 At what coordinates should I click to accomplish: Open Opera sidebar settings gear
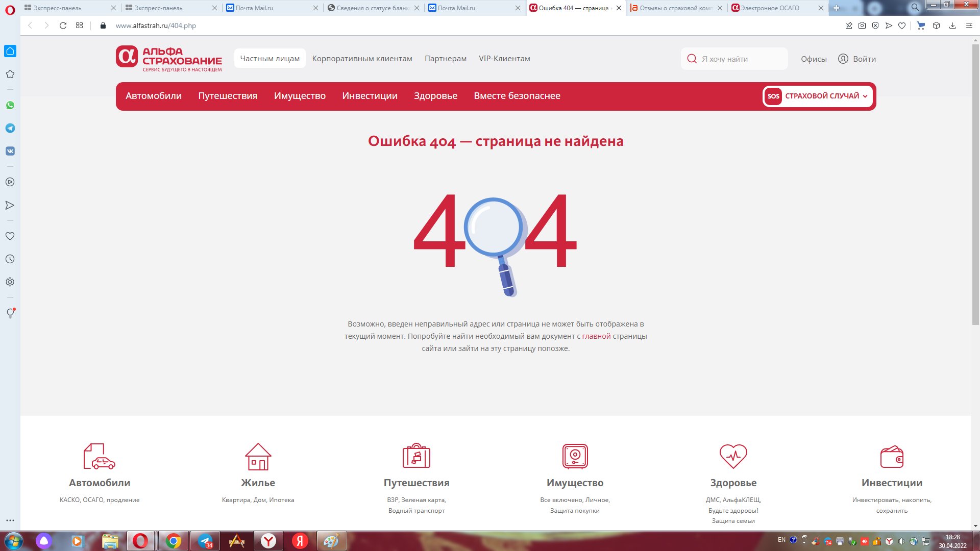click(x=10, y=282)
